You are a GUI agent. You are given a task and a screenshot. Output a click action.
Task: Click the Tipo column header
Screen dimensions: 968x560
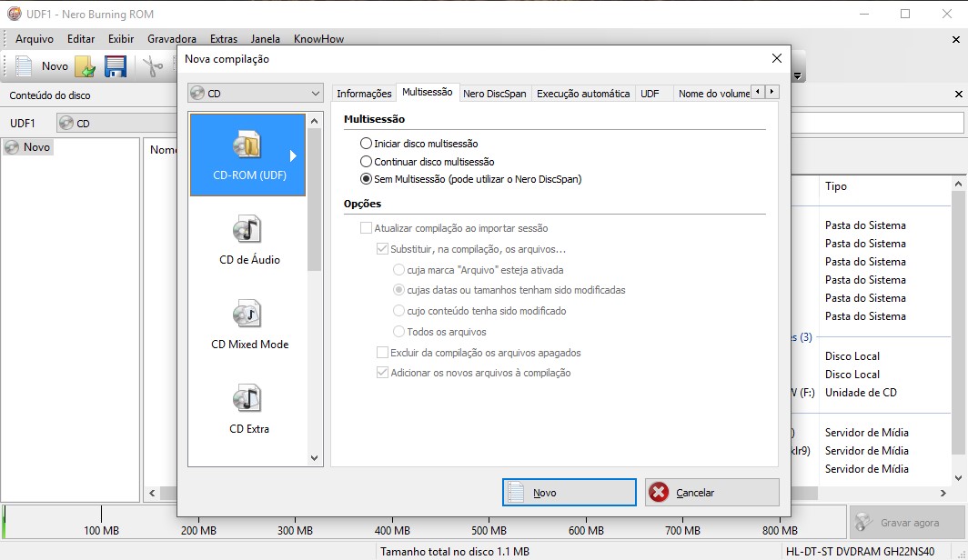(x=836, y=185)
